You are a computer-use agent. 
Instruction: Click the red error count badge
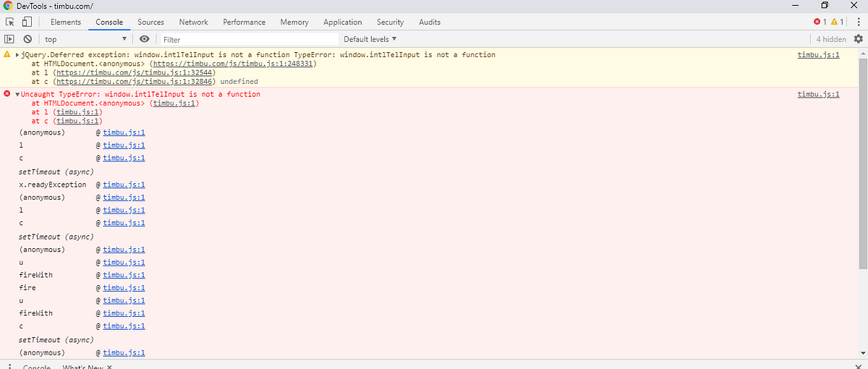tap(820, 22)
